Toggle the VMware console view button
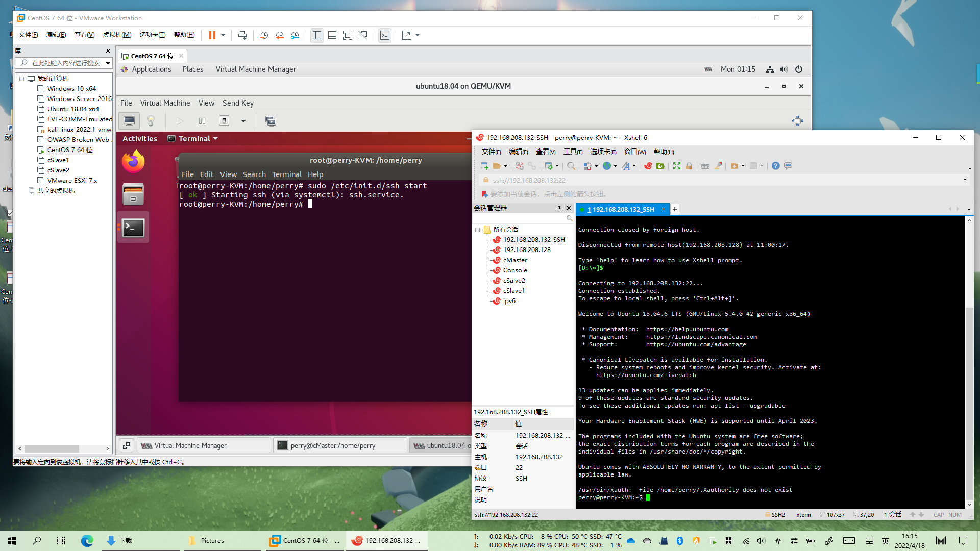Viewport: 980px width, 551px height. click(385, 35)
